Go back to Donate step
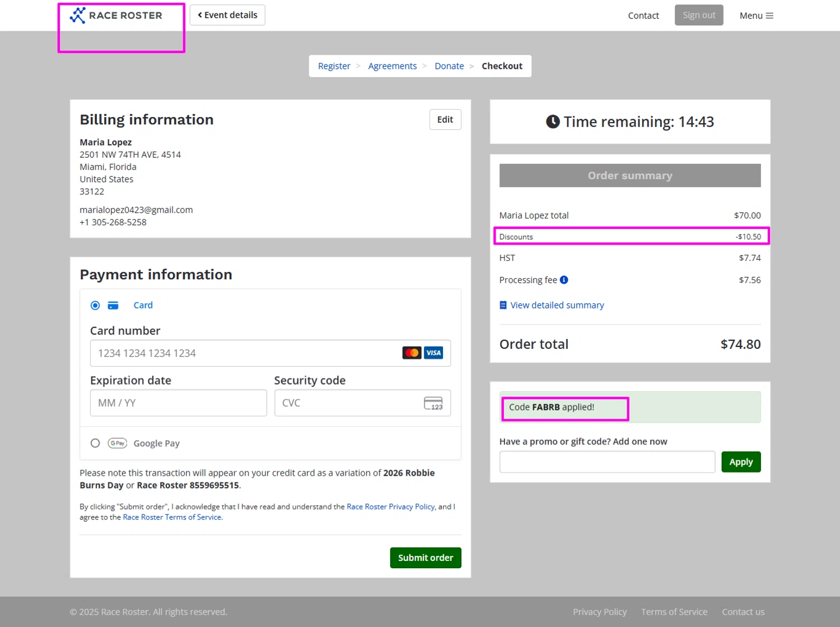Viewport: 840px width, 627px height. pyautogui.click(x=449, y=66)
